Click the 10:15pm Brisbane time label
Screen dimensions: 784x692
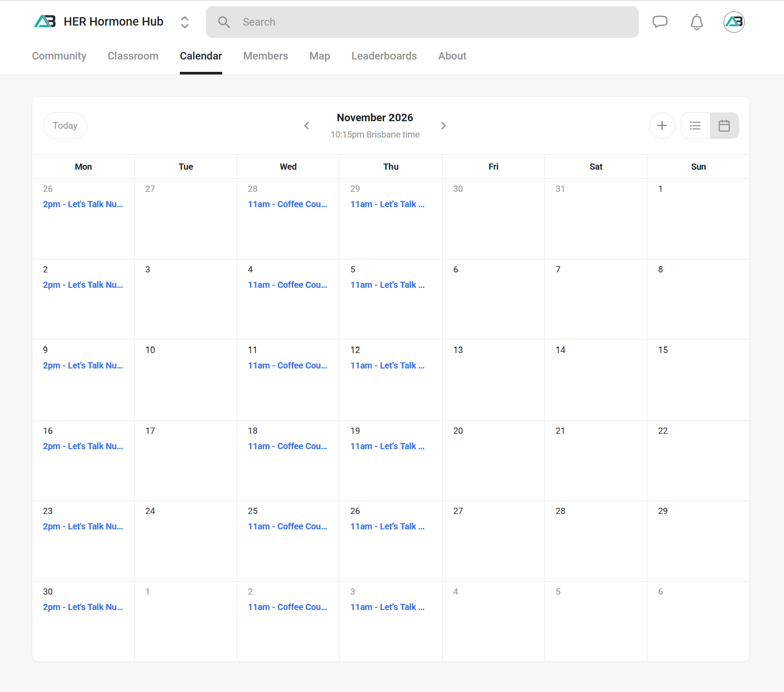tap(375, 134)
